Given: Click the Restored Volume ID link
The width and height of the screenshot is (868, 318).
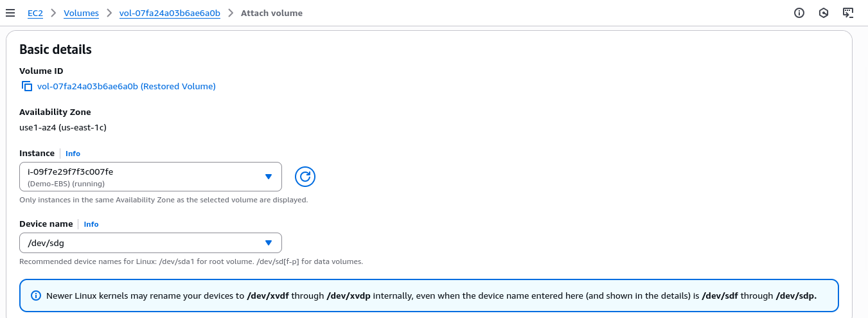Looking at the screenshot, I should pyautogui.click(x=127, y=86).
